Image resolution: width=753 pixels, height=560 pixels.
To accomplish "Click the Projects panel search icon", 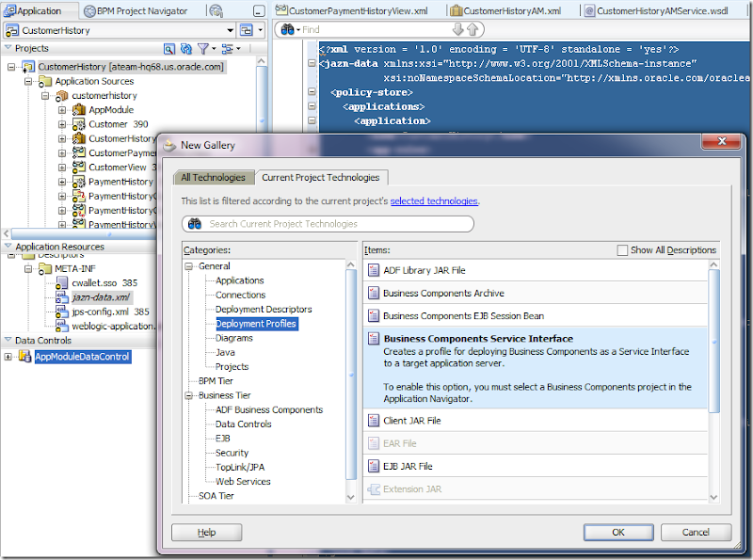I will click(169, 48).
